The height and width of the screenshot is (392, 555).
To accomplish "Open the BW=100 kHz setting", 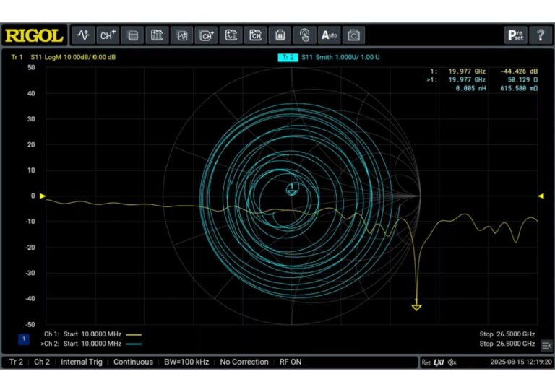I will pyautogui.click(x=186, y=362).
